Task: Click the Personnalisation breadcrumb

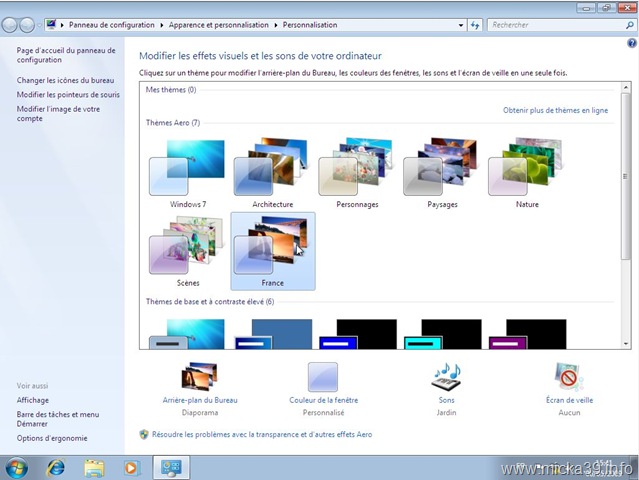Action: [x=310, y=25]
